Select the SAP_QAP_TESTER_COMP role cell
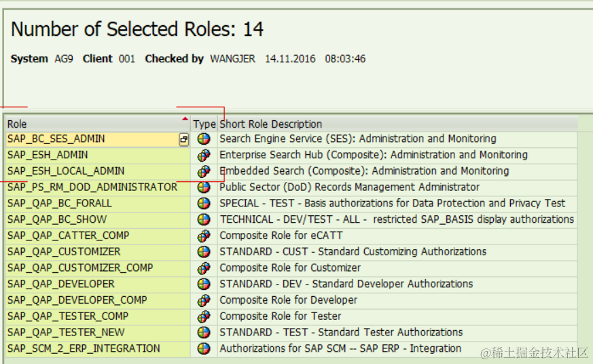Viewport: 593px width, 364px height. point(98,316)
